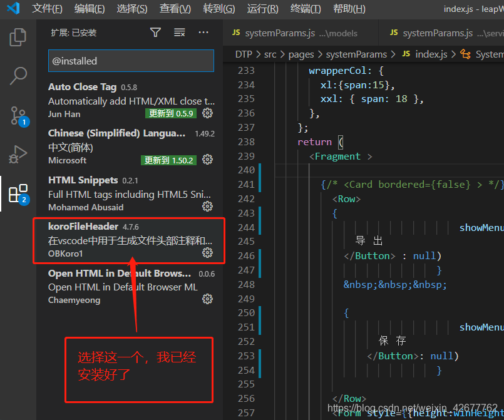Select Chinese (Simplified) Language extension
The height and width of the screenshot is (420, 504).
[131, 147]
